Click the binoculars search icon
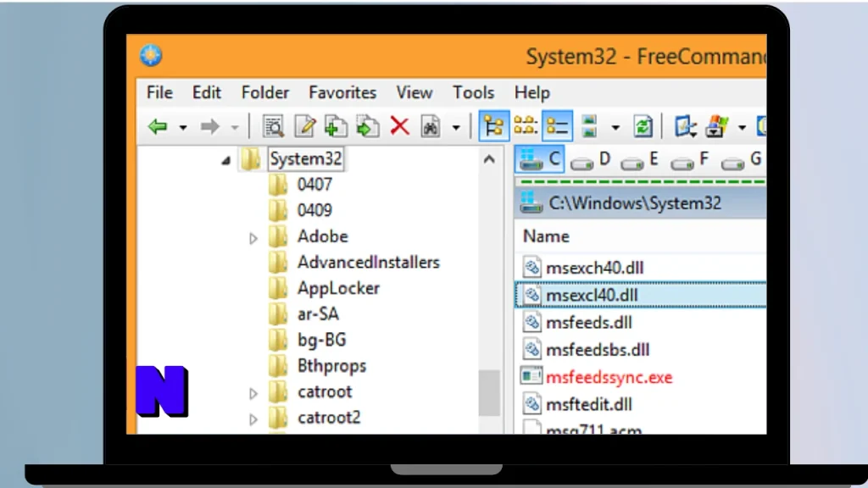The width and height of the screenshot is (868, 488). (430, 127)
